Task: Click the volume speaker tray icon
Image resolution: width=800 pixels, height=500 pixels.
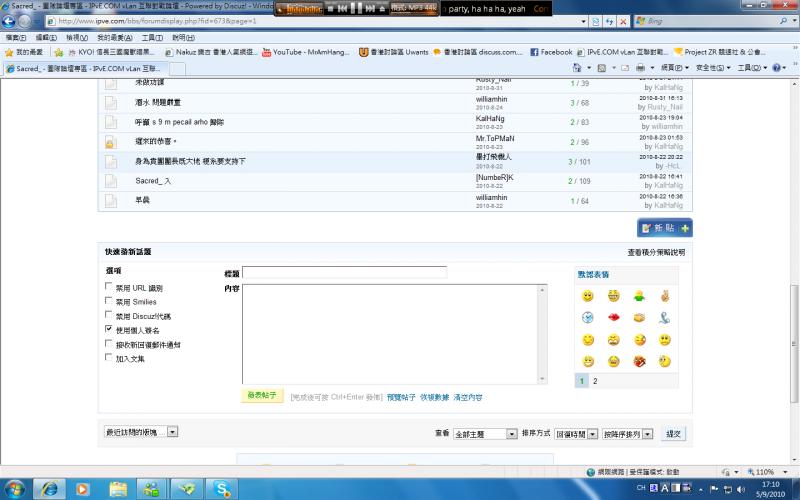Action: (x=740, y=489)
